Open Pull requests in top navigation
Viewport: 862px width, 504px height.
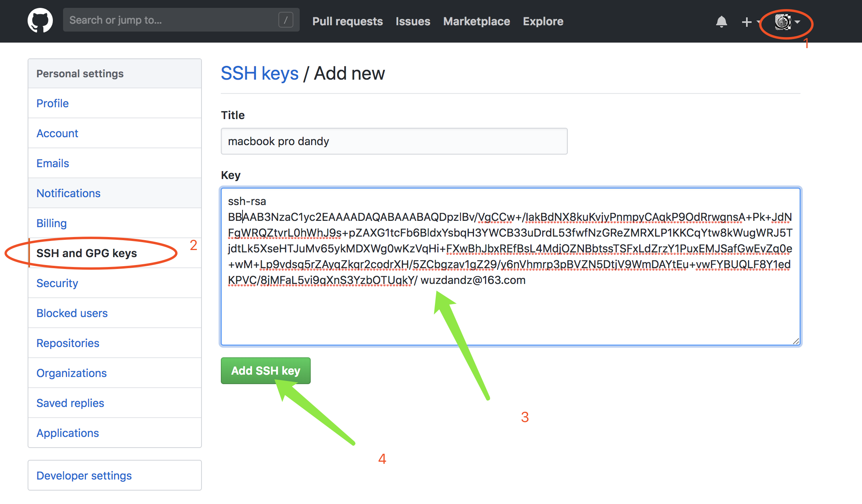347,21
